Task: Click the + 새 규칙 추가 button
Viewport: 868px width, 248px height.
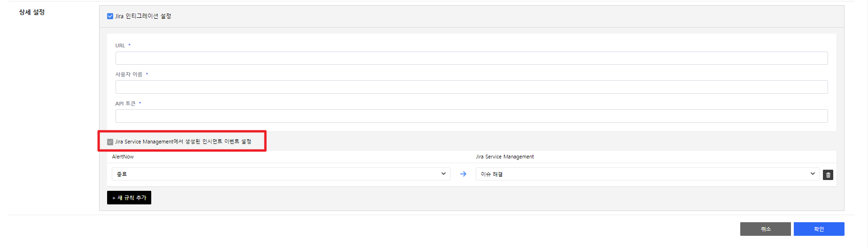Action: click(129, 198)
